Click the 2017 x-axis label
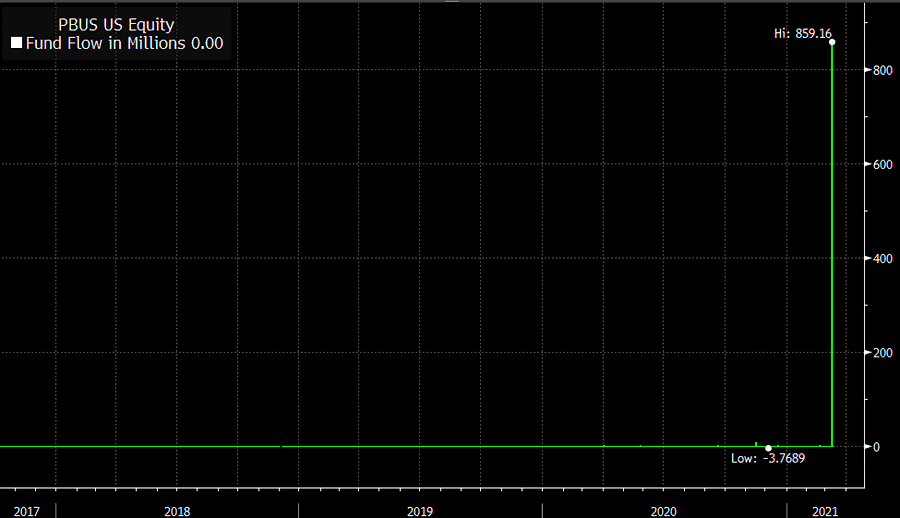 (x=26, y=511)
